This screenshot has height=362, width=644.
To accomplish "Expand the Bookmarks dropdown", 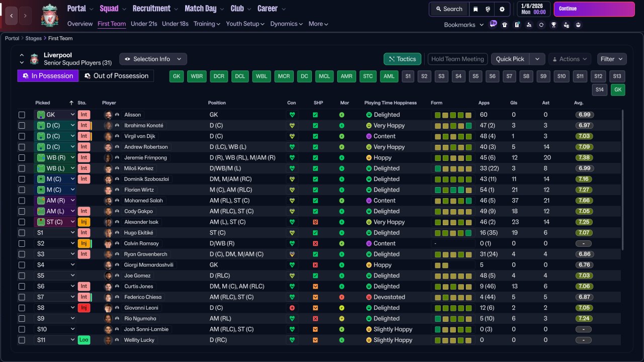I will [464, 25].
